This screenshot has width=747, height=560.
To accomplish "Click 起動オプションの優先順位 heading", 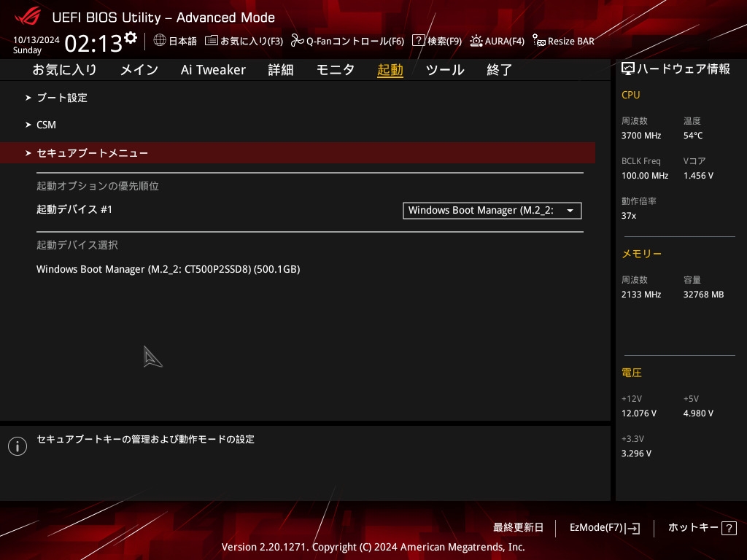I will (x=98, y=186).
